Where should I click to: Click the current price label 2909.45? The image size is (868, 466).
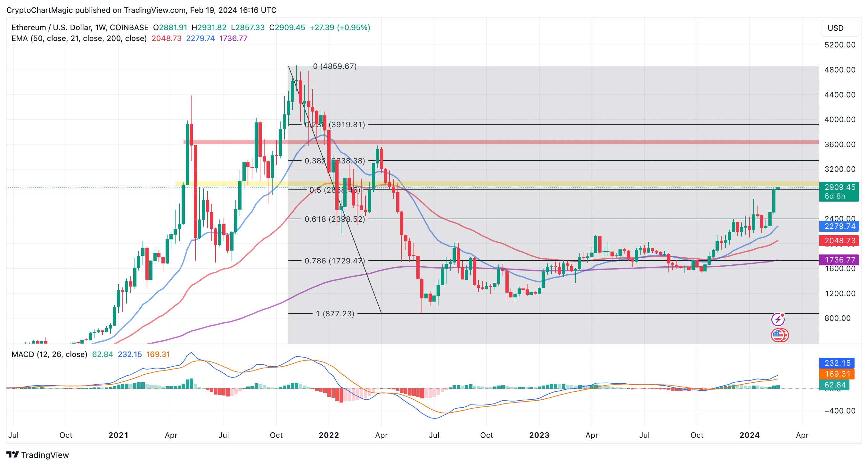[x=839, y=187]
